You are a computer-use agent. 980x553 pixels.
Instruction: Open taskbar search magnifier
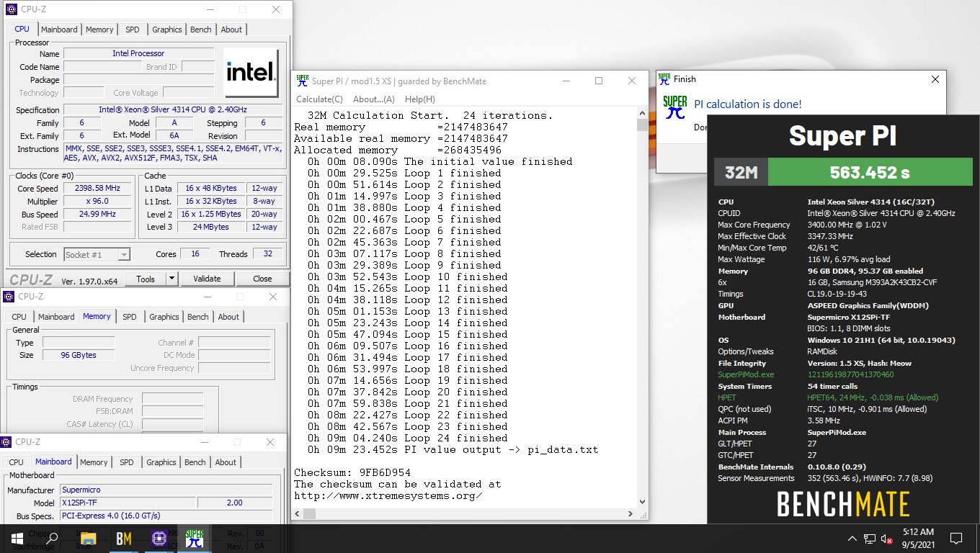(52, 538)
